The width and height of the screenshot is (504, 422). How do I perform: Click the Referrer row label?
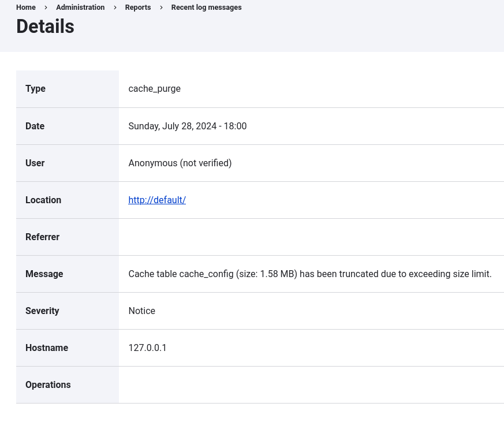pyautogui.click(x=42, y=237)
